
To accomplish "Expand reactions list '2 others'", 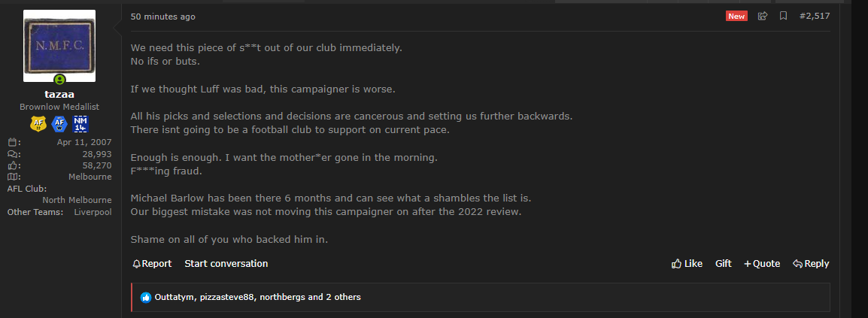I will click(x=343, y=298).
